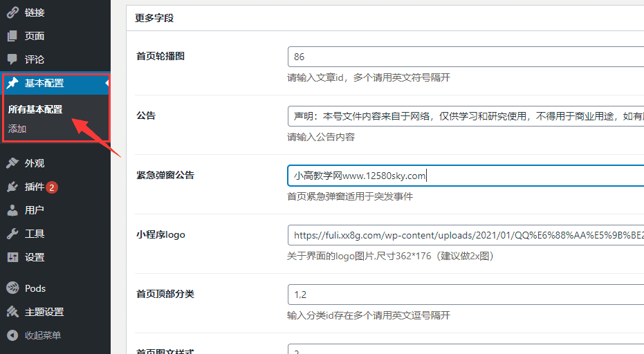Focus the 紧急弹窗公告 input field
The image size is (644, 354).
tap(465, 176)
